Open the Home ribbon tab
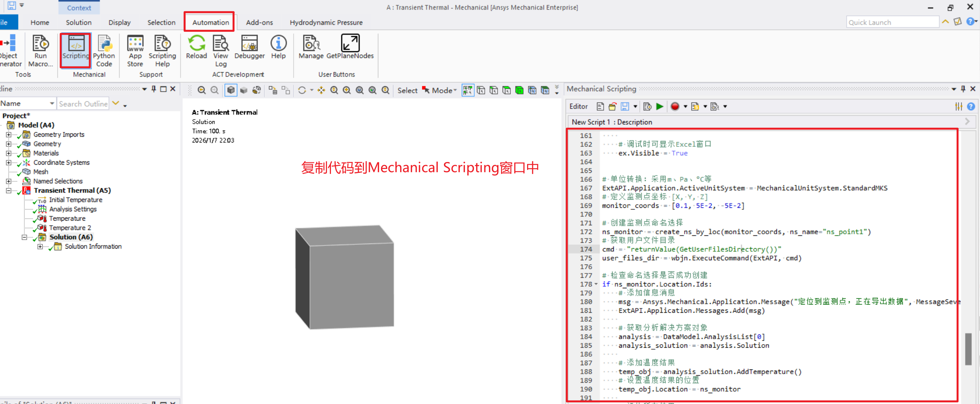 [40, 23]
